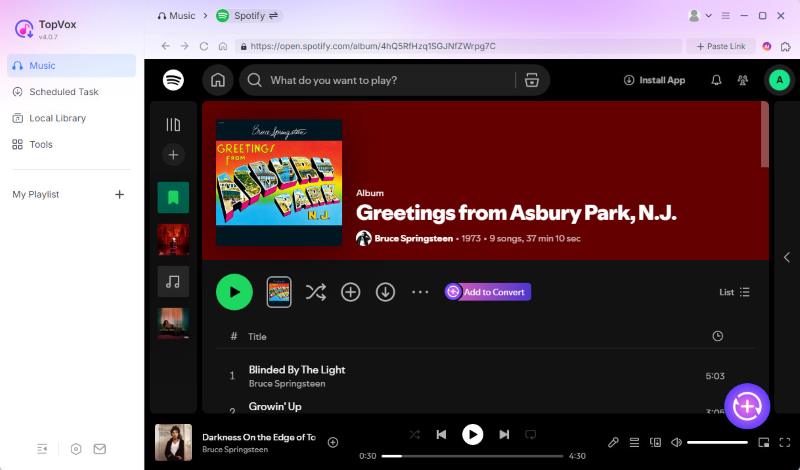Click Add to Convert button

click(x=488, y=292)
